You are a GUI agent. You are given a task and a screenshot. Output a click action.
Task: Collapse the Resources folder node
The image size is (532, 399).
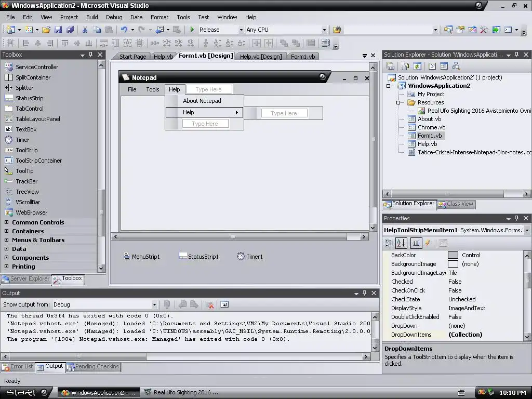[398, 102]
